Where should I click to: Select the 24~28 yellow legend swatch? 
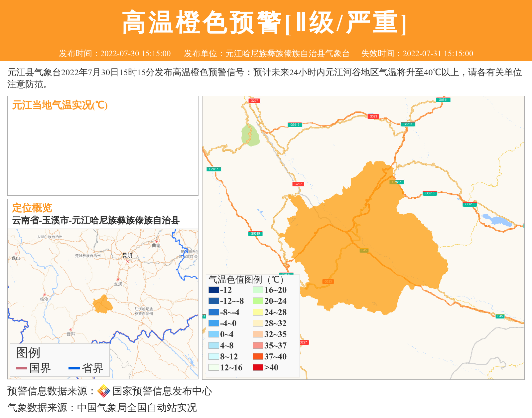(x=258, y=312)
